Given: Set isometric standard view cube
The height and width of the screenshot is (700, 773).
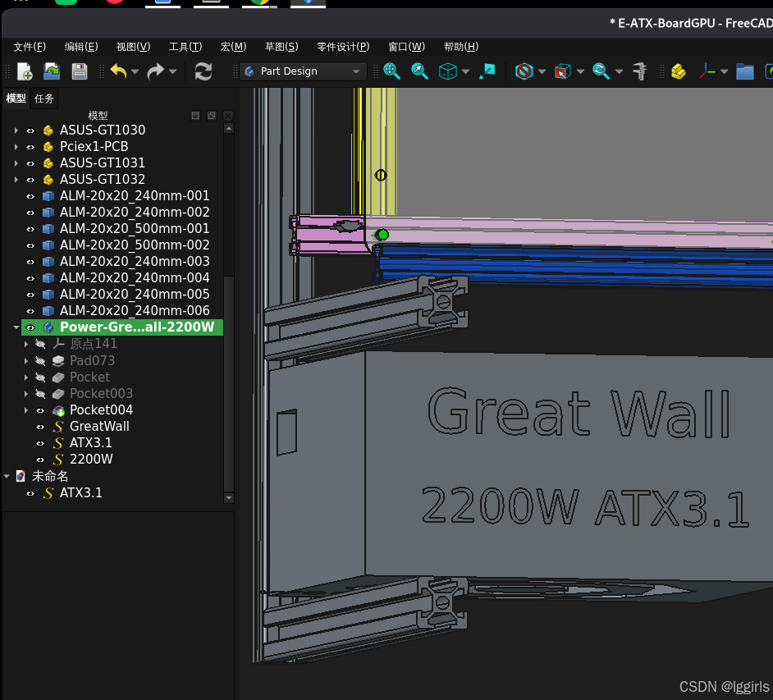Looking at the screenshot, I should [448, 71].
